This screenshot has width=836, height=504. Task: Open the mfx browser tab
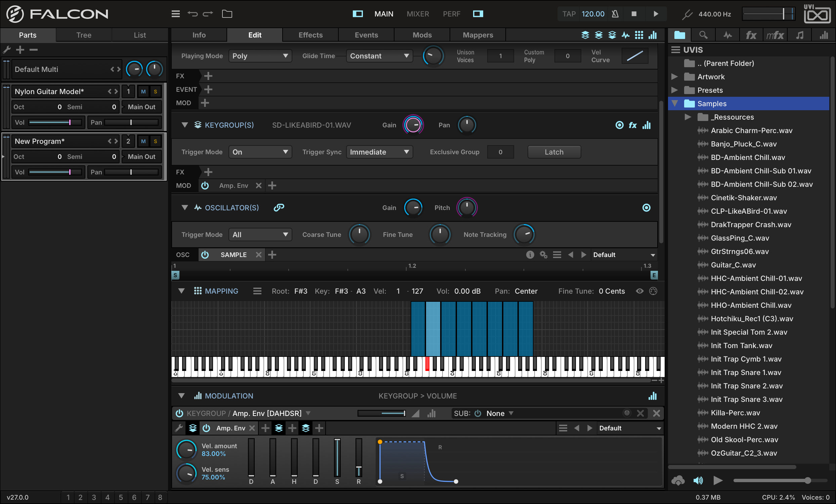(775, 35)
